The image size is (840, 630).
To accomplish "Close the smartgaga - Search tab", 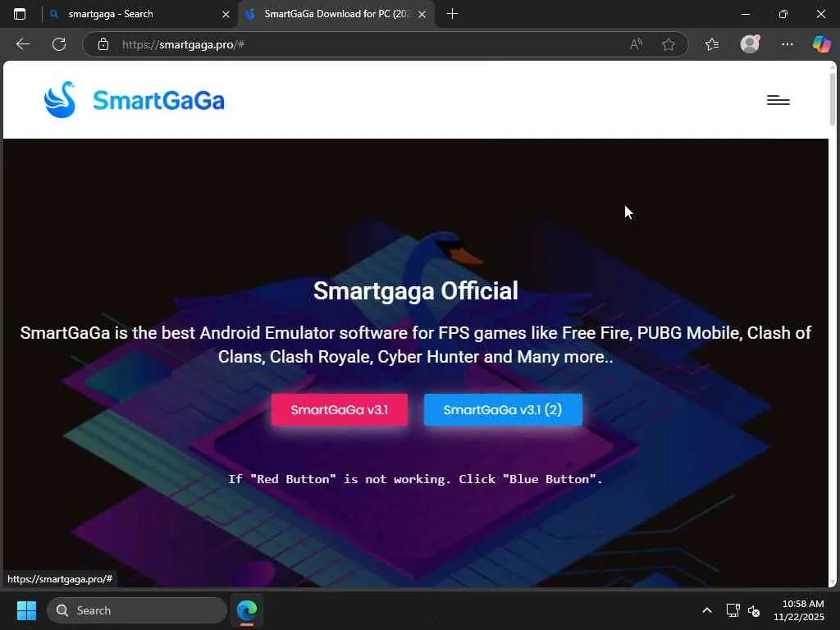I will [x=226, y=15].
